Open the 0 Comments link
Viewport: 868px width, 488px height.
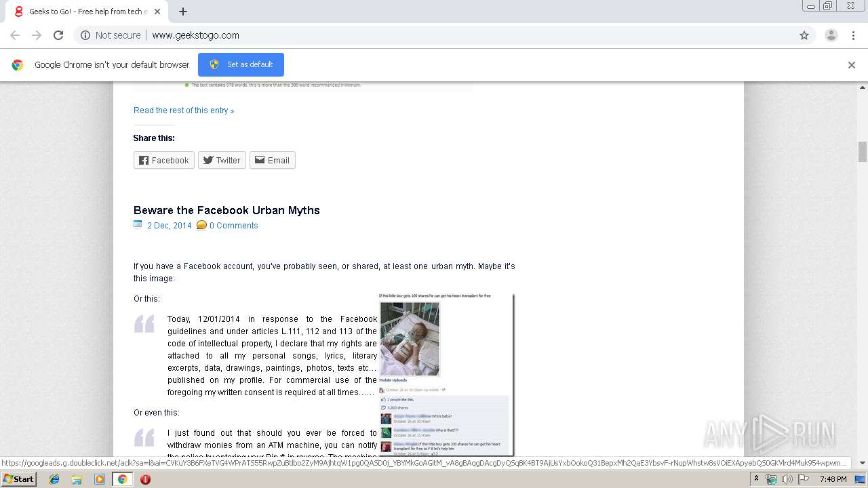[x=234, y=226]
